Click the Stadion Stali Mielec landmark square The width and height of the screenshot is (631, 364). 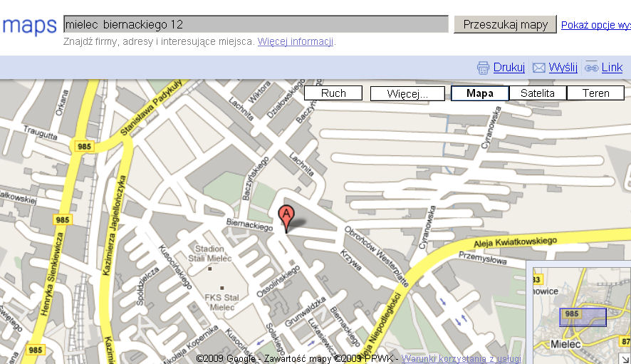[209, 269]
